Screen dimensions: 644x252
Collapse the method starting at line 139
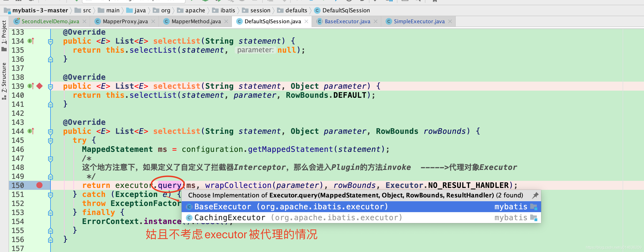coord(51,87)
